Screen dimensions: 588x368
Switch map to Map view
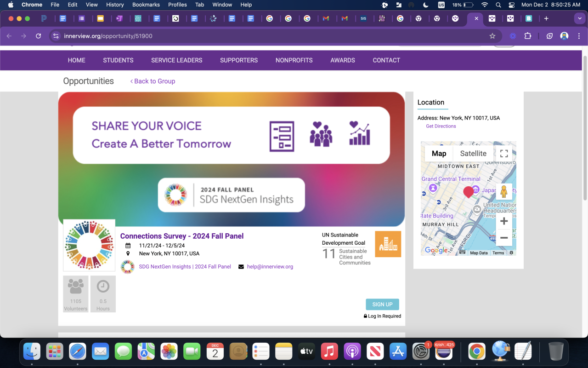439,154
